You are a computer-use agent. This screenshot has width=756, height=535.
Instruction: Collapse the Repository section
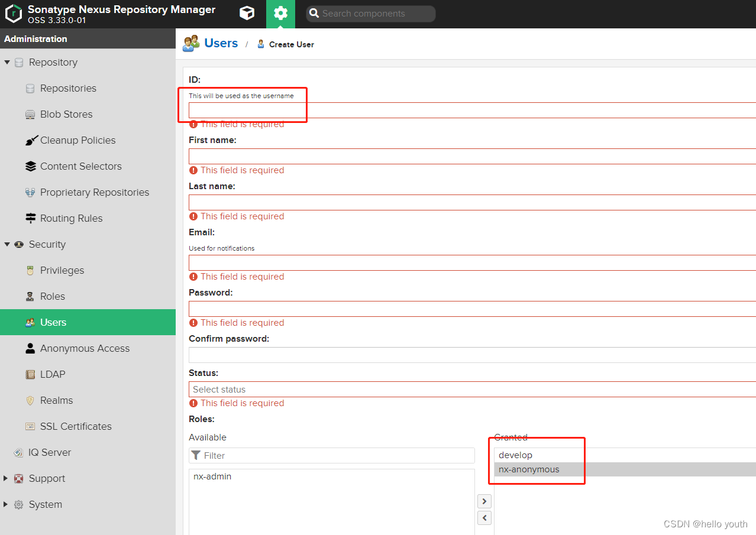(7, 62)
